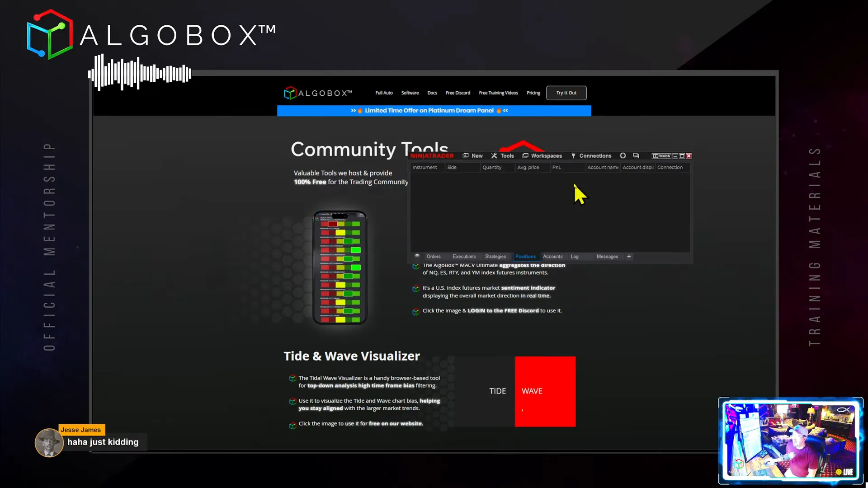Open the Free Discord link
Viewport: 868px width, 488px height.
458,93
